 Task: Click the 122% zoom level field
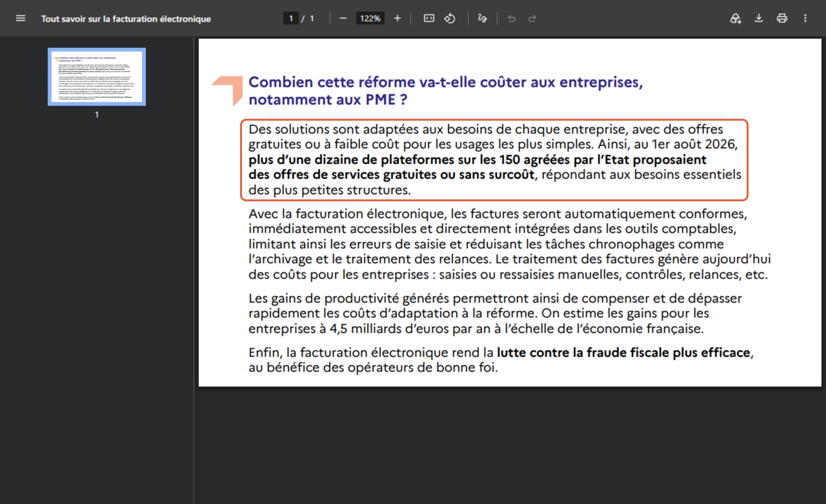pos(370,18)
